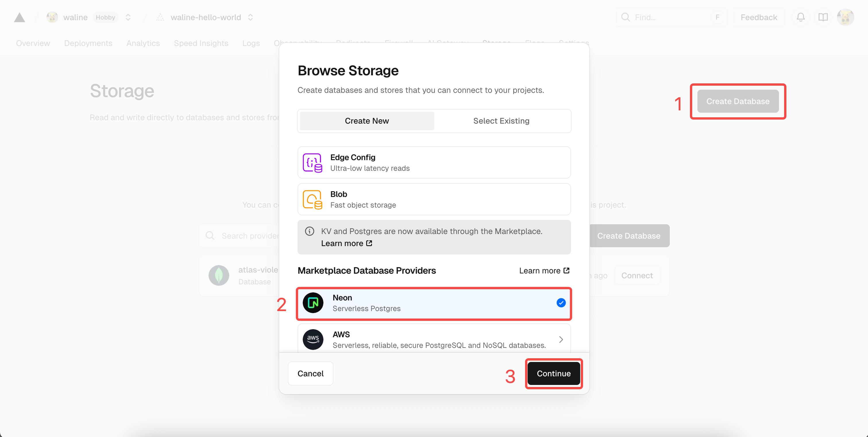Switch to the Create New tab
868x437 pixels.
[367, 121]
